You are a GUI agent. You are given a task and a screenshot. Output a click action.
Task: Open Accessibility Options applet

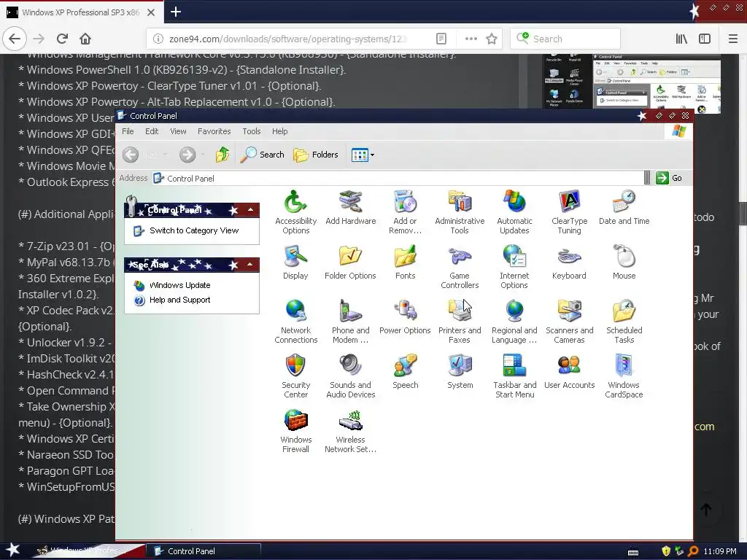tap(295, 212)
